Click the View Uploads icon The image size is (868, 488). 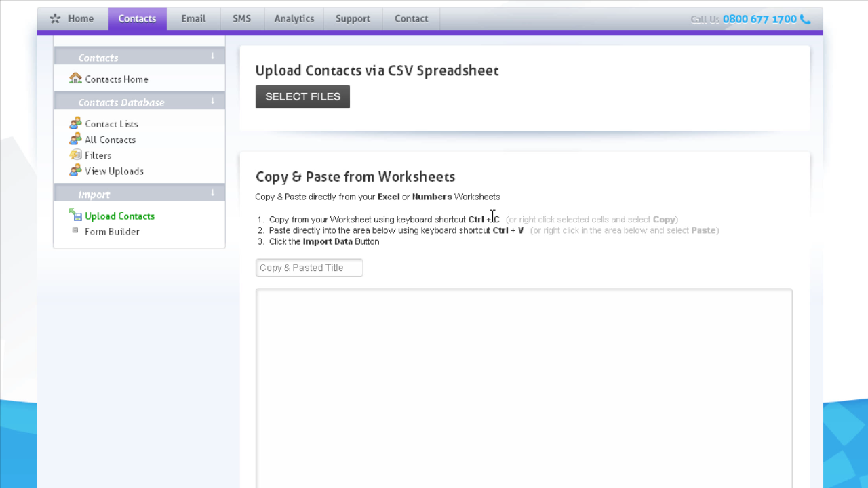[x=75, y=170]
